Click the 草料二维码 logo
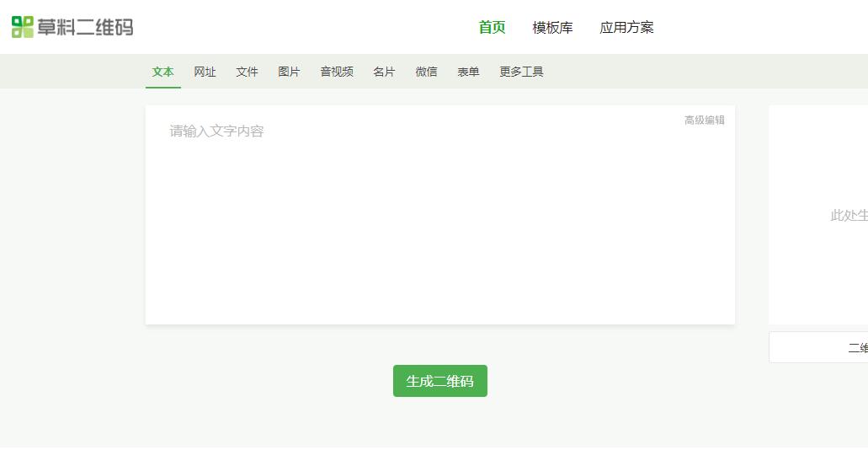This screenshot has height=450, width=868. pyautogui.click(x=72, y=27)
